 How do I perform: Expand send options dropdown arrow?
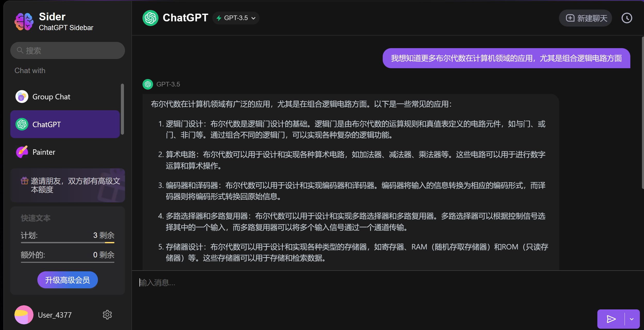coord(632,319)
